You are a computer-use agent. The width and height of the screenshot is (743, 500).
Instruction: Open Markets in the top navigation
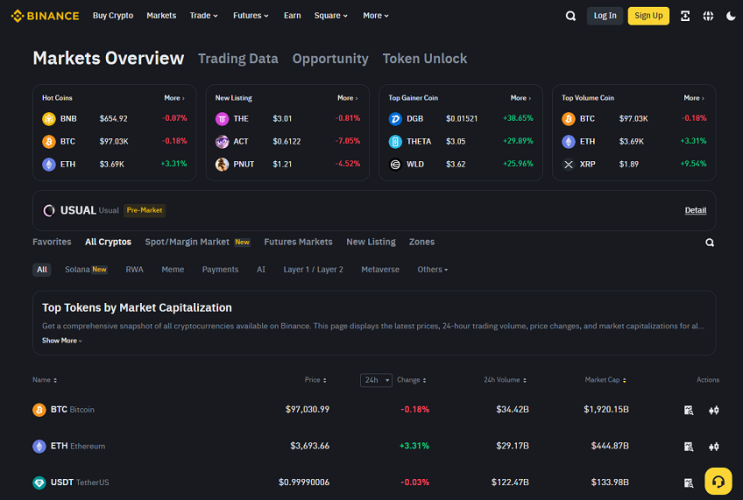point(161,16)
